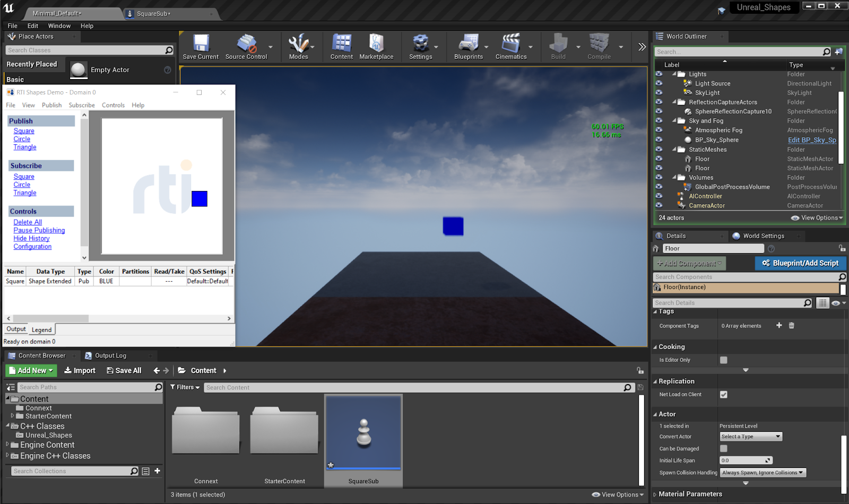Toggle visibility of SkyLight actor
This screenshot has width=849, height=504.
pos(659,93)
